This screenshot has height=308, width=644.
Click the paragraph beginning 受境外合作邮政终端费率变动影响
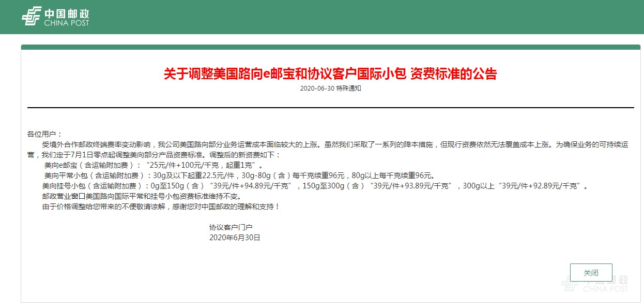(x=328, y=150)
